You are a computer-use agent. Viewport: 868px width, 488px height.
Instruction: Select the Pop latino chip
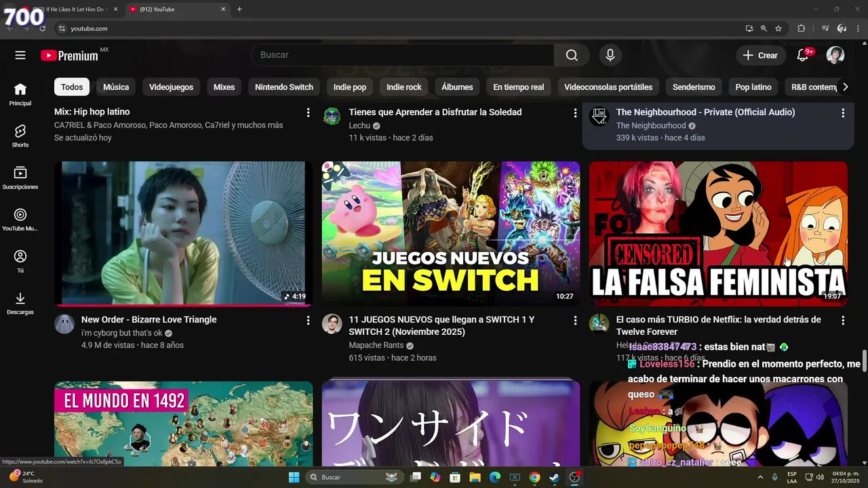pyautogui.click(x=753, y=87)
